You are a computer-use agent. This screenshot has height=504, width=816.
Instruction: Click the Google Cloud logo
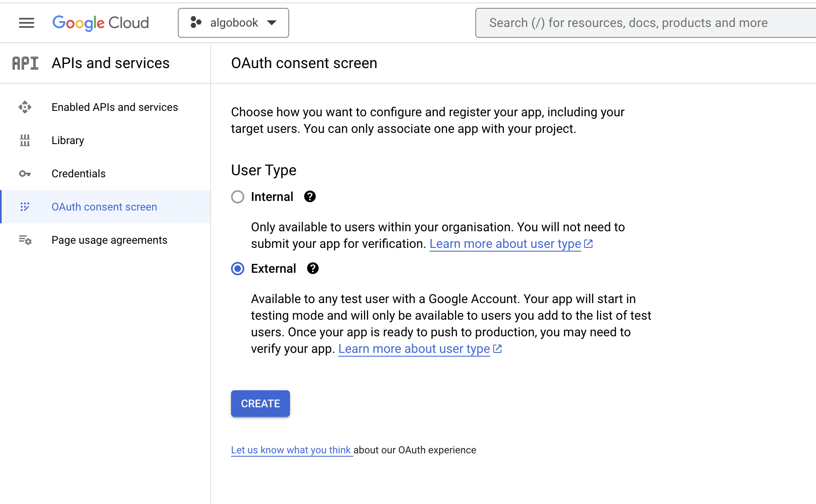[101, 23]
